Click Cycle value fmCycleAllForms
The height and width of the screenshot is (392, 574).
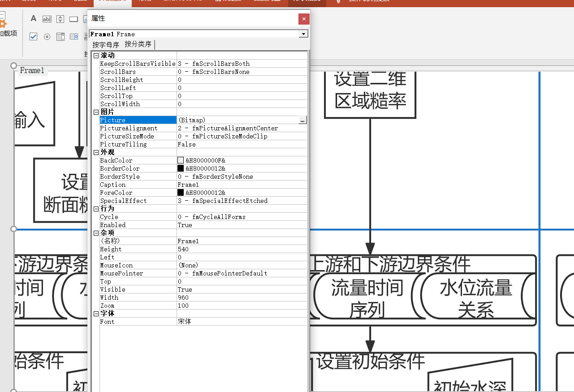(211, 217)
